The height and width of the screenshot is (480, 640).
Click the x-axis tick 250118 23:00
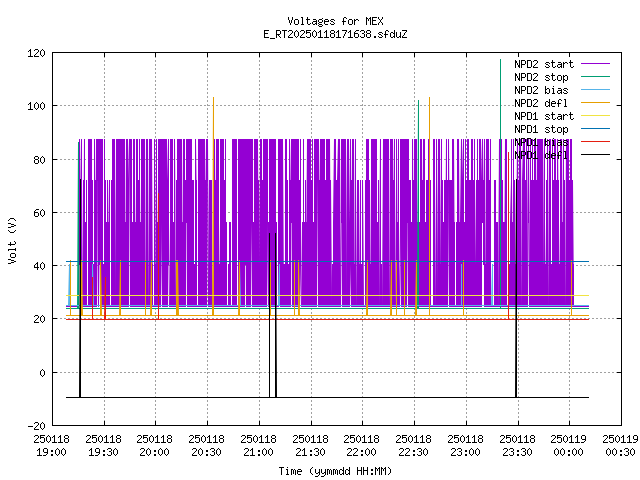(465, 446)
